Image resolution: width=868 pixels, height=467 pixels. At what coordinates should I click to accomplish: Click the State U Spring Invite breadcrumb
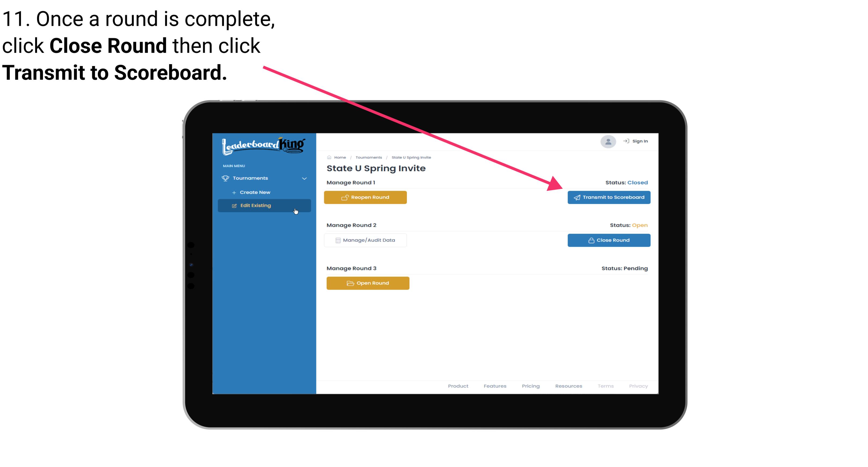(411, 157)
